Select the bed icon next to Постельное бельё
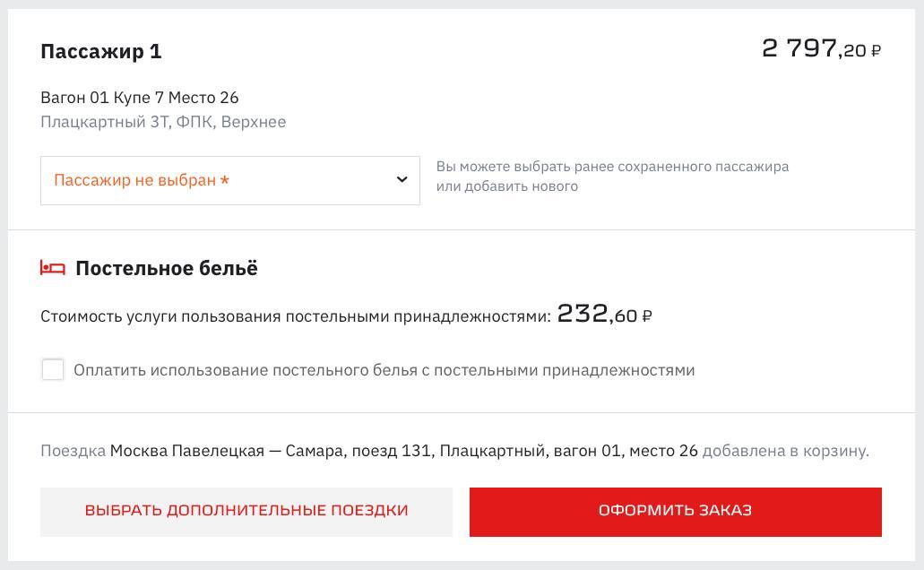The width and height of the screenshot is (924, 570). coord(53,267)
